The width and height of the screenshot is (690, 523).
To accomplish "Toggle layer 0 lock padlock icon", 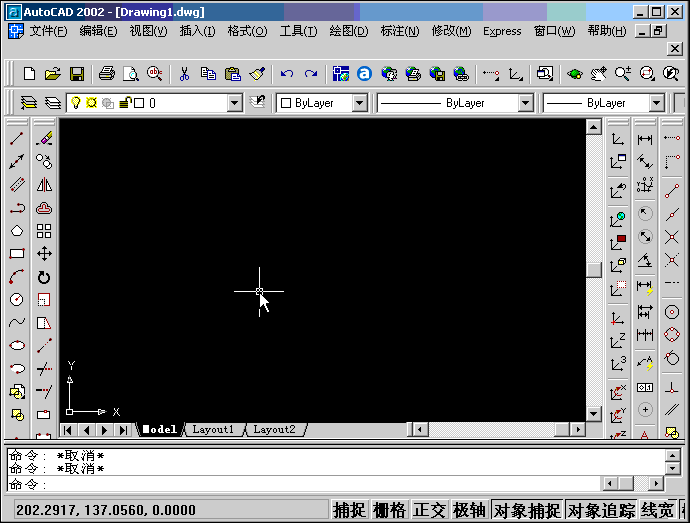I will point(125,103).
